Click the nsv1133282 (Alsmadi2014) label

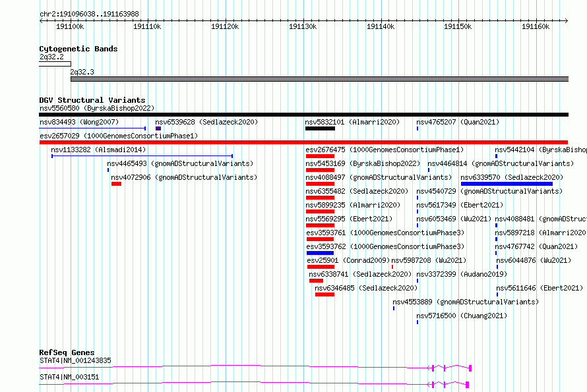[98, 150]
